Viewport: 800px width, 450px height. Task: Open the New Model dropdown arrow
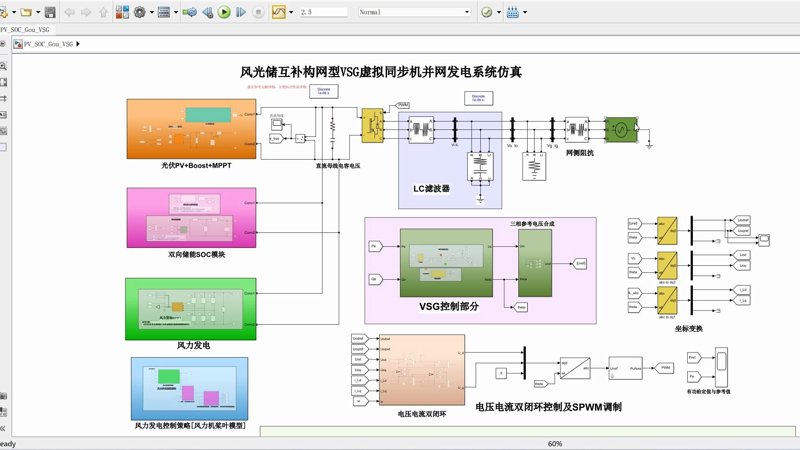[13, 12]
